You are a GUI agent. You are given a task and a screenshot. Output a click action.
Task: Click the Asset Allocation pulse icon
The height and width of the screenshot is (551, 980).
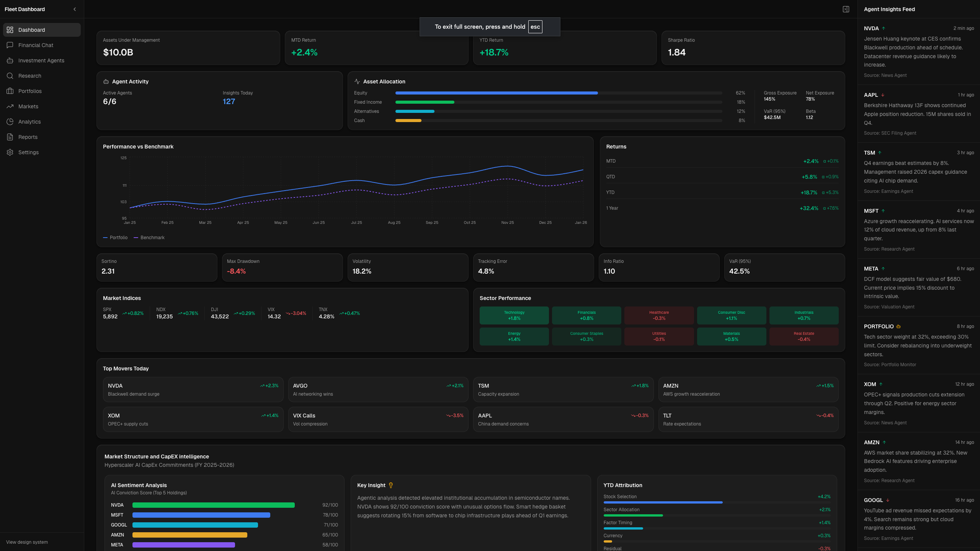(357, 82)
